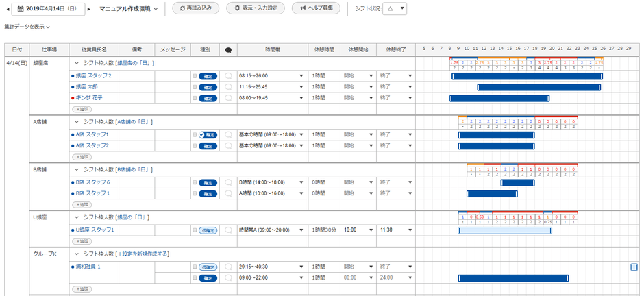Click the speech bubble comment column header icon

pos(228,50)
